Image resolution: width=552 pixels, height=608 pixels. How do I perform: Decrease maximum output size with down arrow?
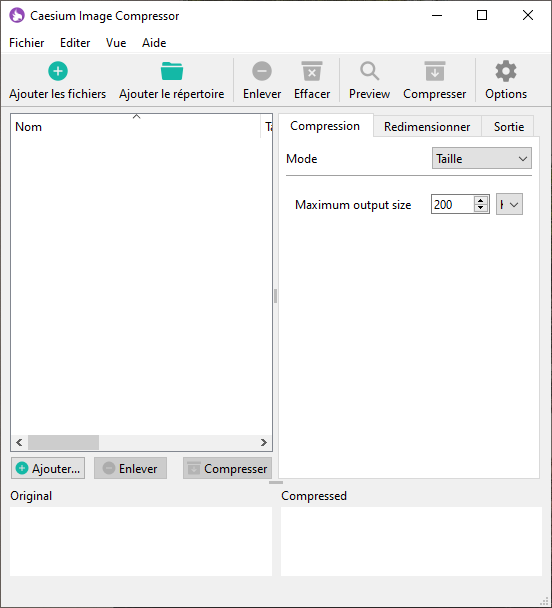click(x=481, y=208)
